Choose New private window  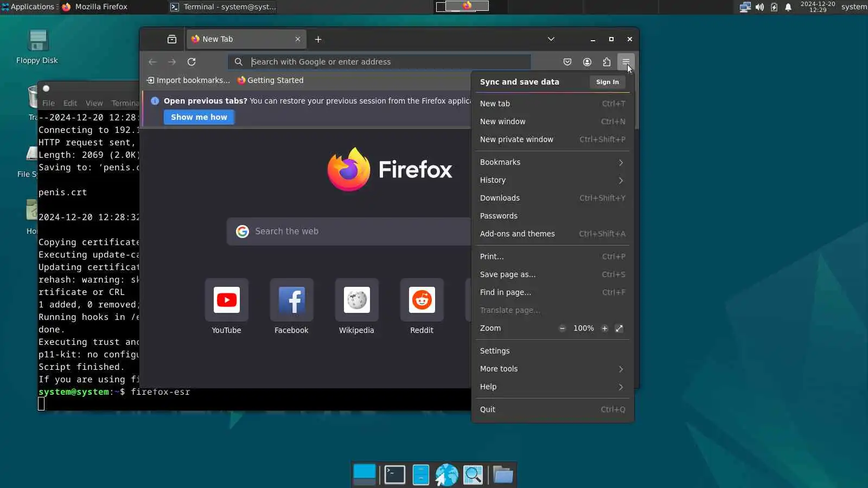pyautogui.click(x=553, y=139)
